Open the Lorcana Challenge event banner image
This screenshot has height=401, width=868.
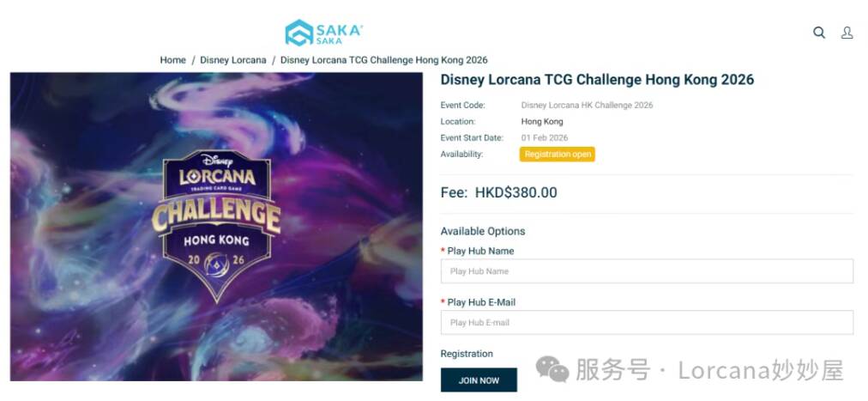coord(216,227)
